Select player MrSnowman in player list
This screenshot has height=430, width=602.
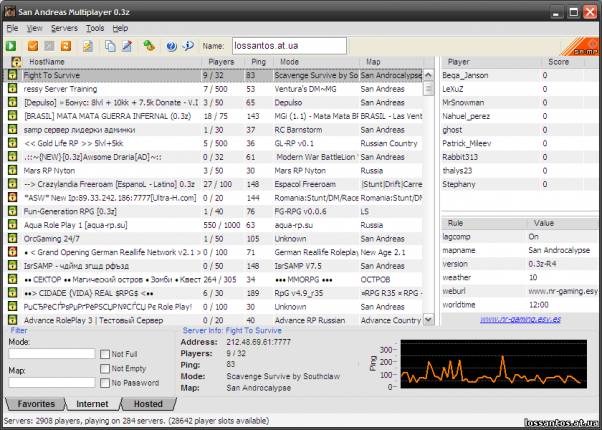pos(520,103)
